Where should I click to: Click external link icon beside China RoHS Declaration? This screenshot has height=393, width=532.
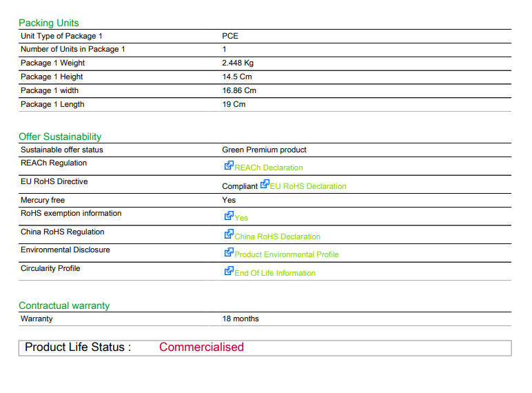pyautogui.click(x=229, y=234)
